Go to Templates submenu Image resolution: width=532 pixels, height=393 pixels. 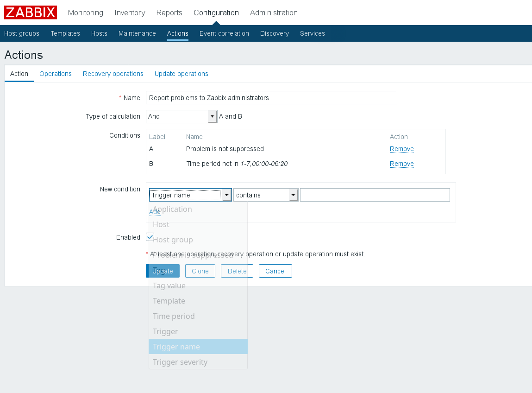coord(65,33)
